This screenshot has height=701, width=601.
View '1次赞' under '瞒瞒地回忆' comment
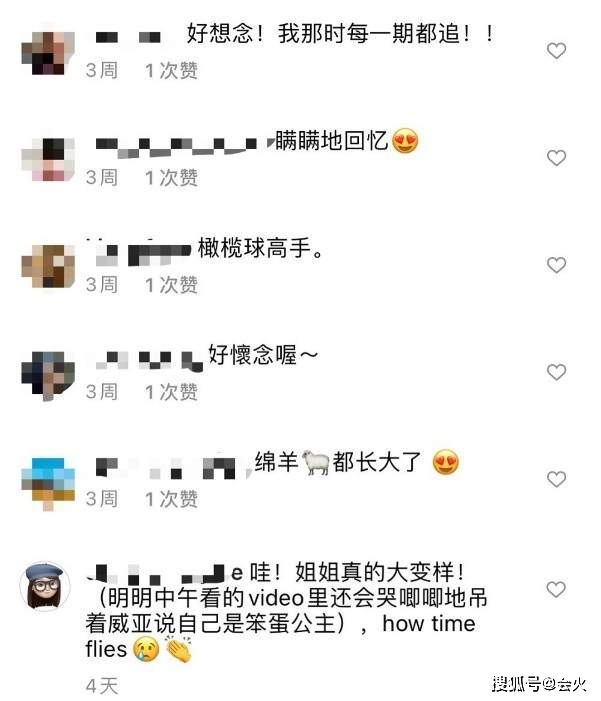tap(171, 178)
